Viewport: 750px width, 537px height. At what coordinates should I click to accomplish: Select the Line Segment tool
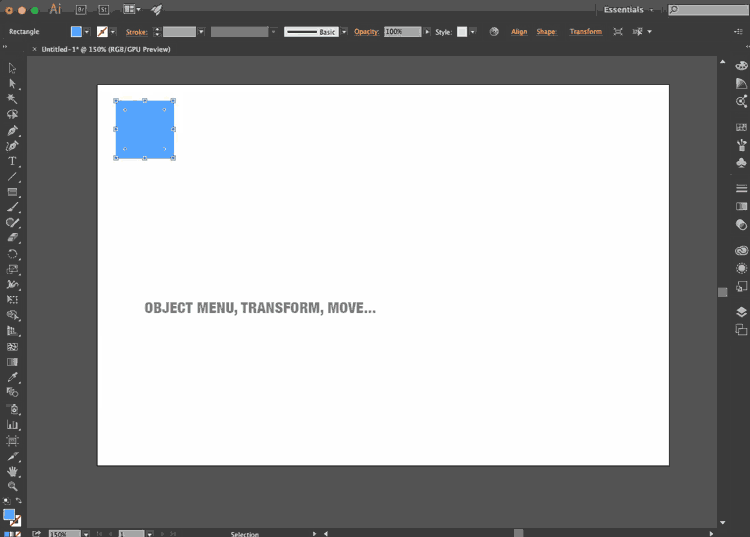(12, 177)
